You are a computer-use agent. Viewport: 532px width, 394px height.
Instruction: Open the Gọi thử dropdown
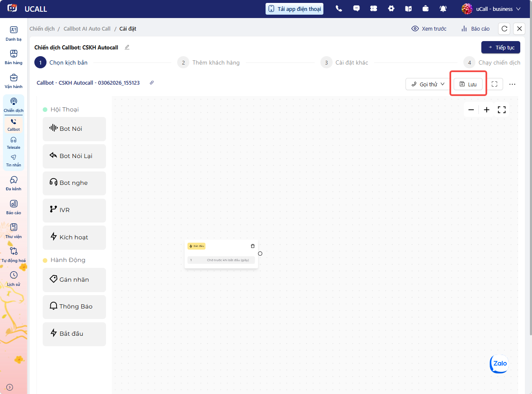[x=428, y=84]
